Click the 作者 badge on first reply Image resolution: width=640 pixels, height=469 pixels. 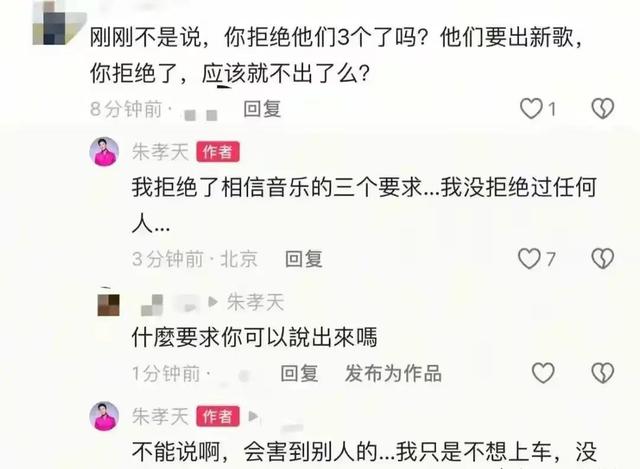(x=218, y=152)
